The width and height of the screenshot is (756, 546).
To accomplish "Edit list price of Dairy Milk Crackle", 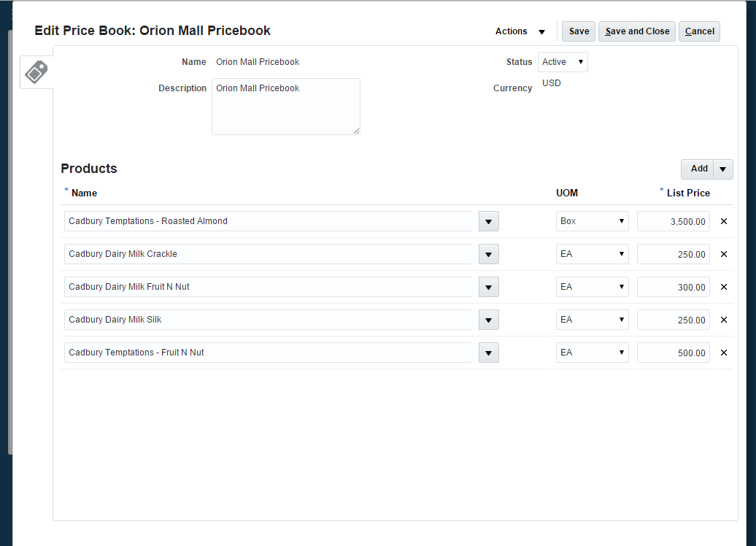I will (x=673, y=254).
